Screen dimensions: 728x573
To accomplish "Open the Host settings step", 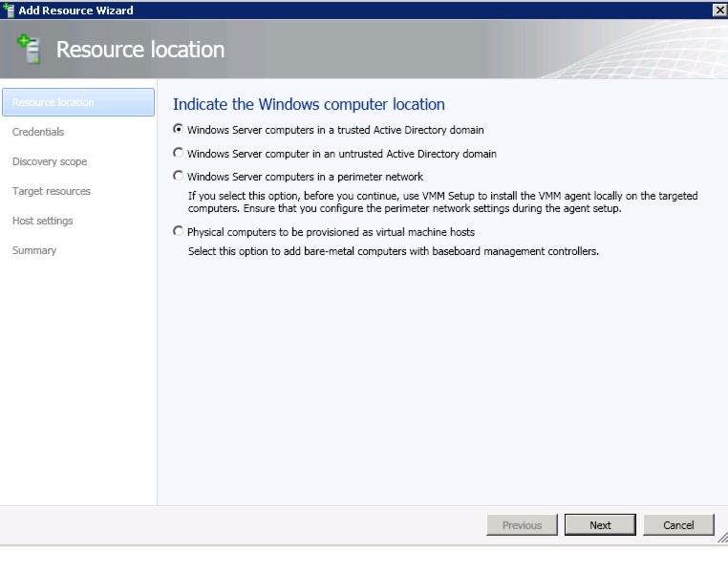I will pyautogui.click(x=43, y=221).
